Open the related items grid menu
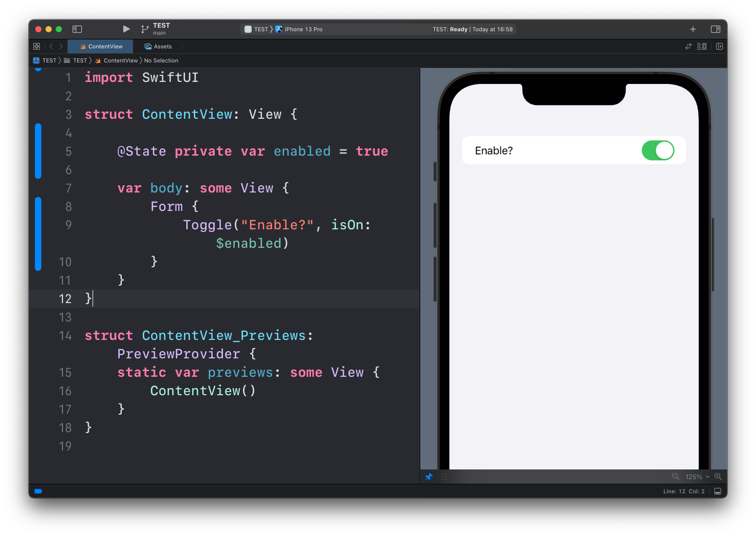Image resolution: width=756 pixels, height=536 pixels. point(36,47)
